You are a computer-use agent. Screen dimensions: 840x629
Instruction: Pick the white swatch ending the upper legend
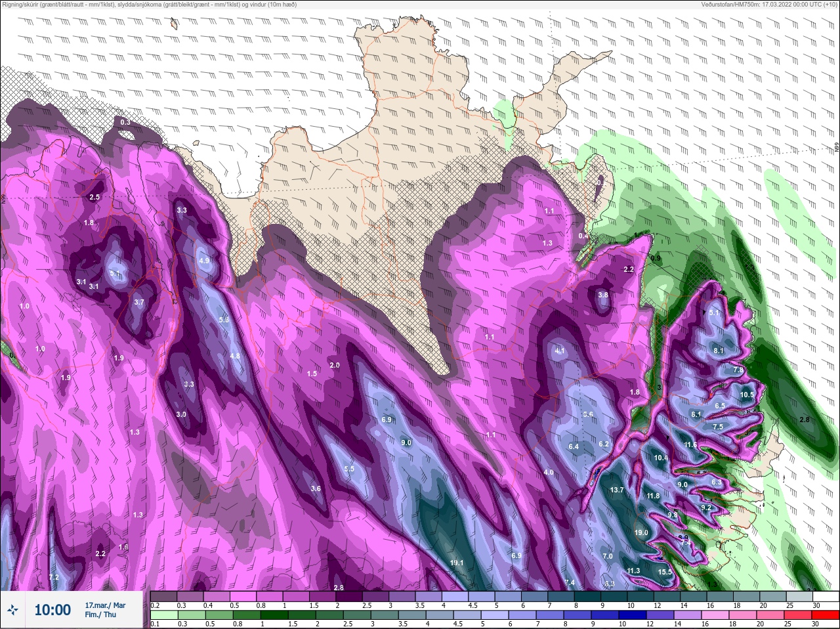coord(826,596)
